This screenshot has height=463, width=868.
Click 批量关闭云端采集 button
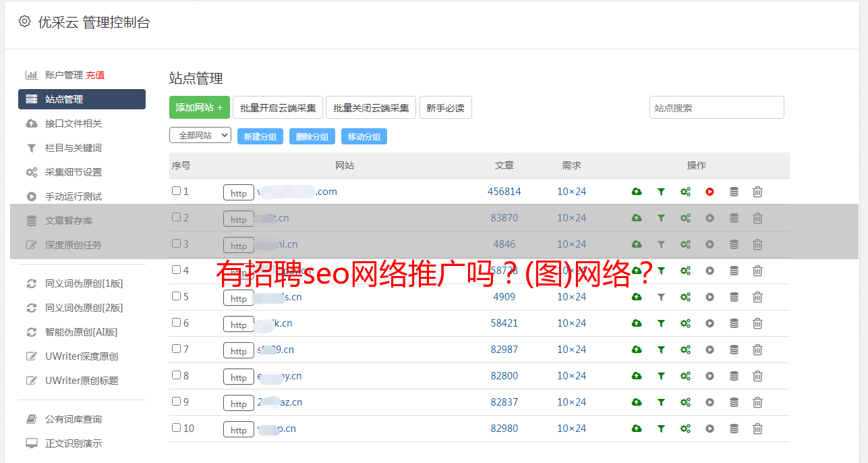371,107
